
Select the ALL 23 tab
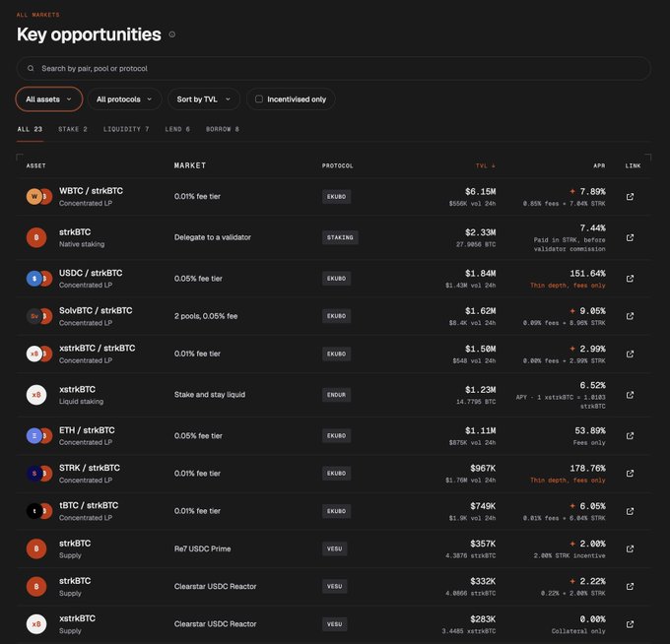click(30, 129)
